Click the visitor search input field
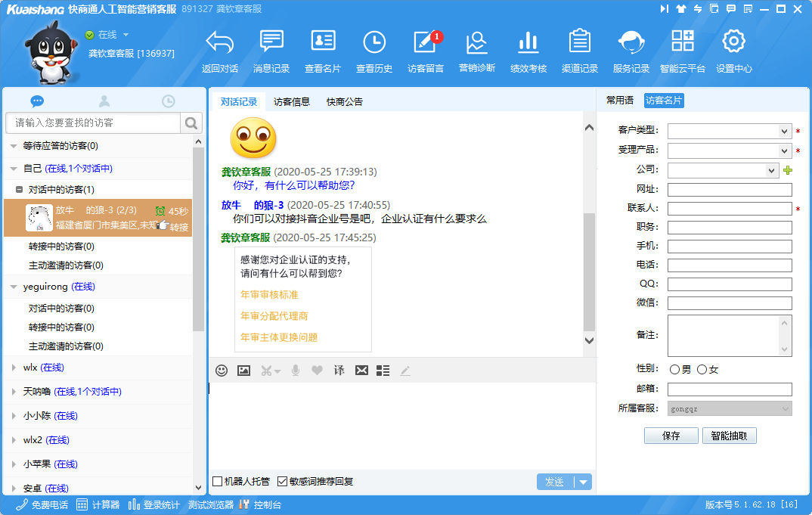This screenshot has height=515, width=812. [x=94, y=123]
